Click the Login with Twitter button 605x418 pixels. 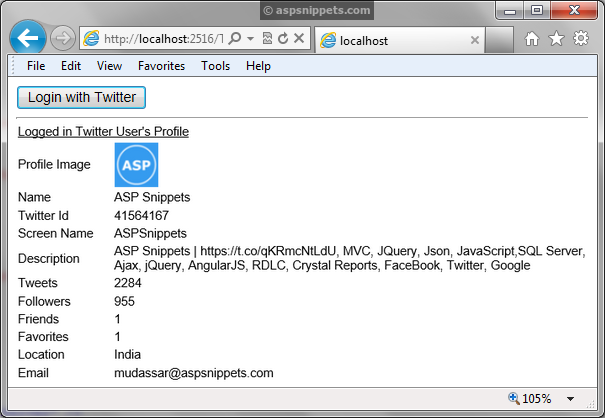point(81,97)
